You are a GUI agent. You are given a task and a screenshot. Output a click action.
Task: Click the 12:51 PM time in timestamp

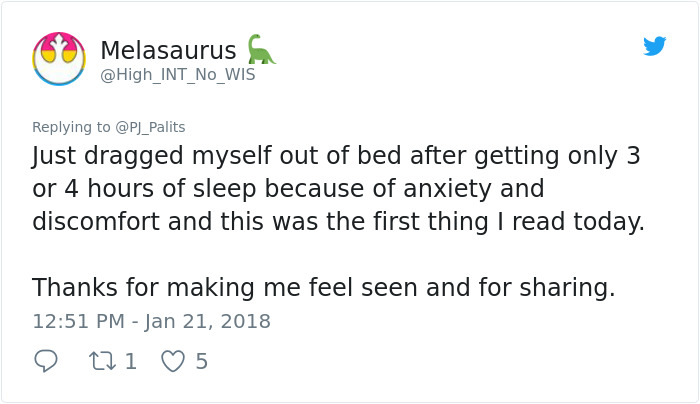79,321
